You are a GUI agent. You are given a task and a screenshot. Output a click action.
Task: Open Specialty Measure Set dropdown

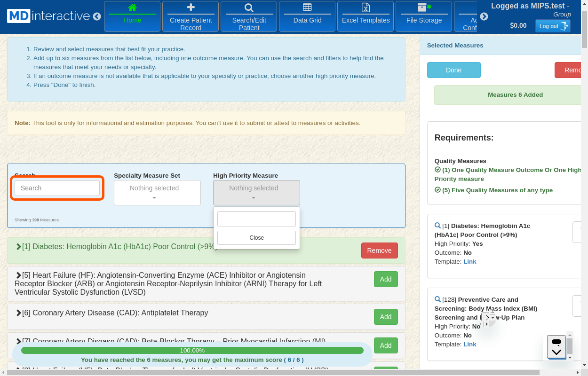tap(157, 193)
